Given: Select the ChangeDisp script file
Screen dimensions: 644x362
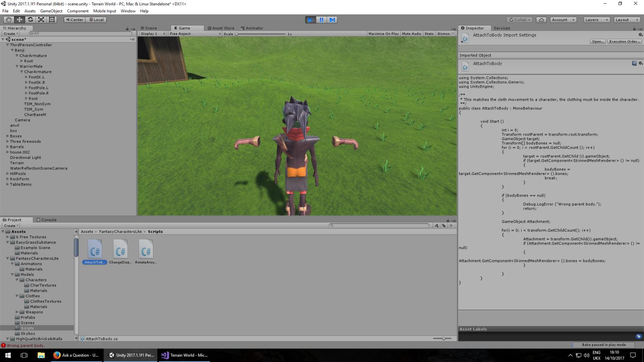Looking at the screenshot, I should pos(120,249).
